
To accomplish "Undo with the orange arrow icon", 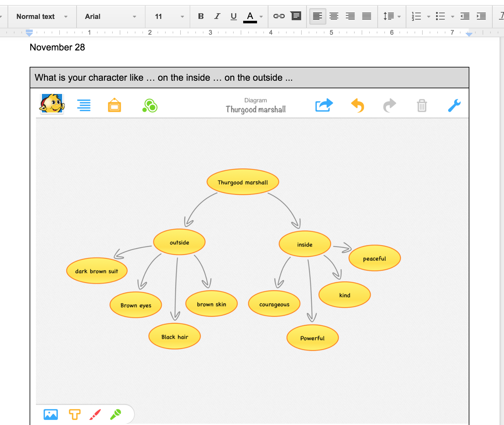I will coord(358,105).
